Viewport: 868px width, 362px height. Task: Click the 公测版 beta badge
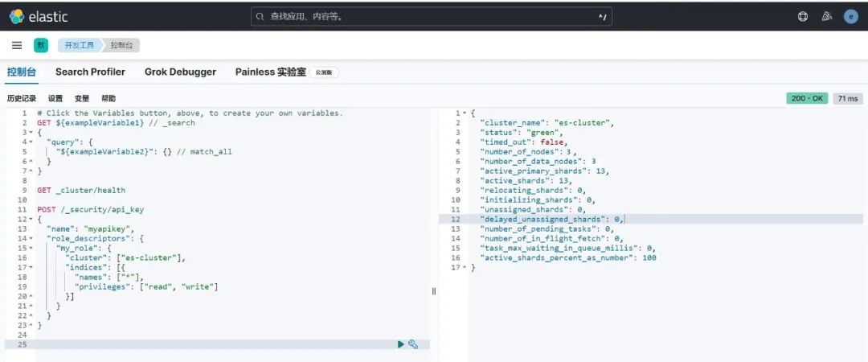click(x=325, y=72)
